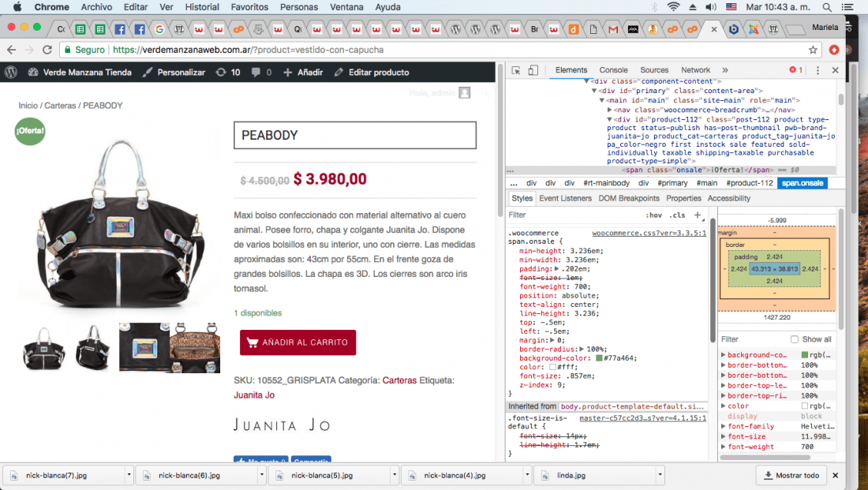Enable the Show all checkbox in Computed
The height and width of the screenshot is (490, 868).
pos(795,339)
